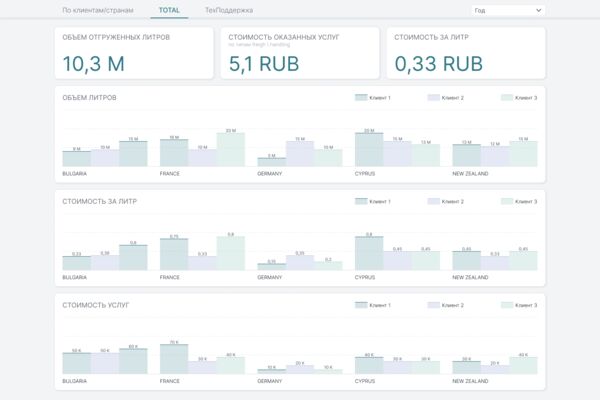Select Клиент 3 New Zealand bar in Объем литров chart
This screenshot has height=400, width=600.
[x=523, y=154]
